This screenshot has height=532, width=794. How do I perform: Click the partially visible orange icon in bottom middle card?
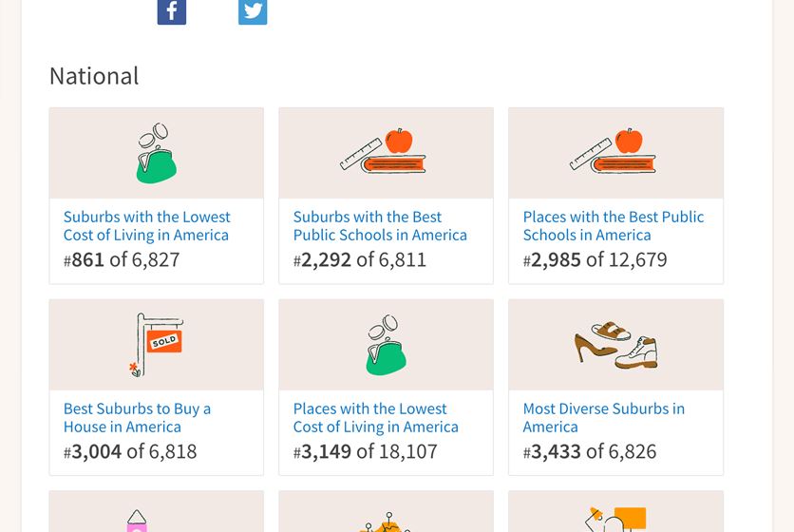[386, 522]
